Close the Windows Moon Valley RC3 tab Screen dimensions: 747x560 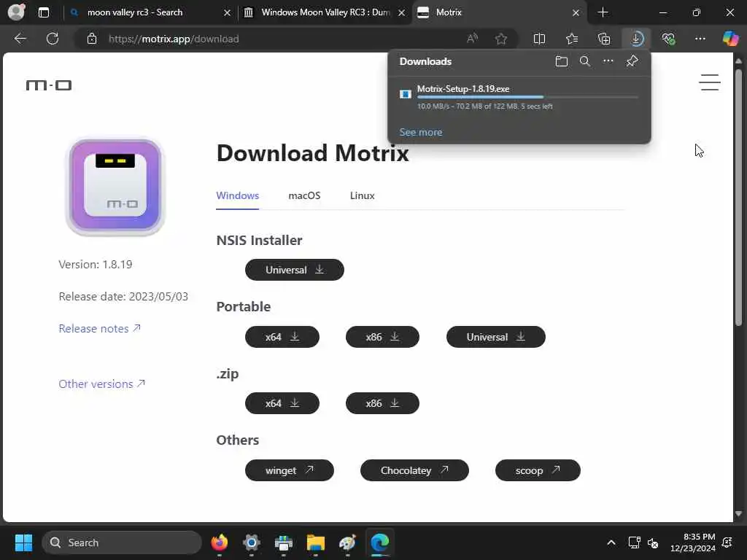pyautogui.click(x=402, y=12)
